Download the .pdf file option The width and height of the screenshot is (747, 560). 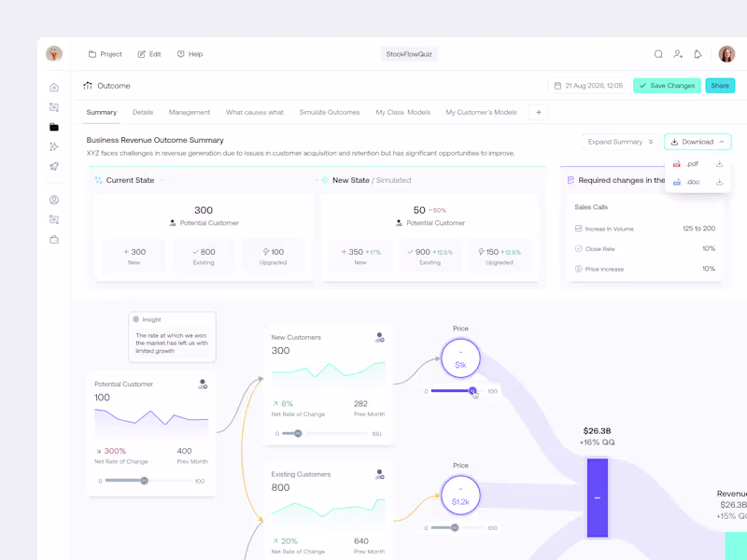pyautogui.click(x=698, y=164)
